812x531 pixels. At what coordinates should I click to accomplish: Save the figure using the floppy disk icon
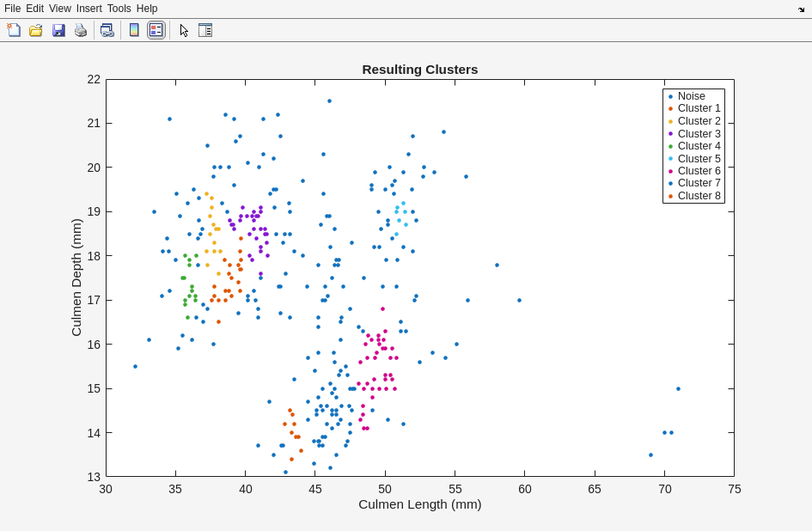(58, 30)
